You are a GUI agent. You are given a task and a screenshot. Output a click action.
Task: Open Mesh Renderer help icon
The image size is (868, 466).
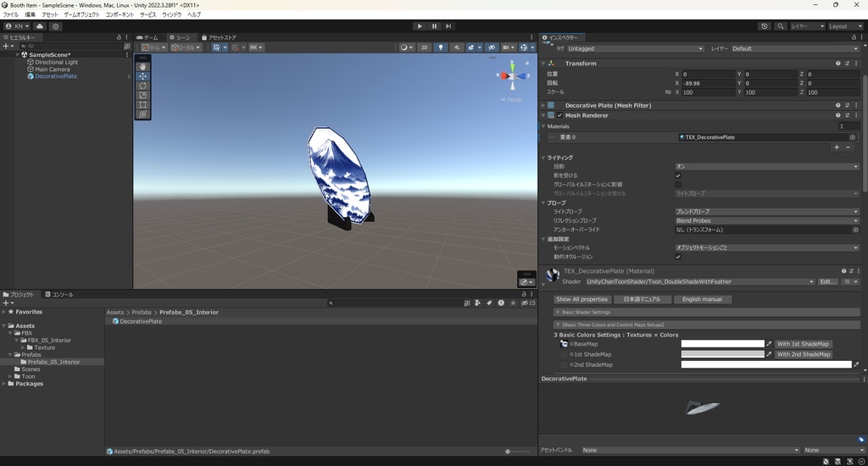838,115
